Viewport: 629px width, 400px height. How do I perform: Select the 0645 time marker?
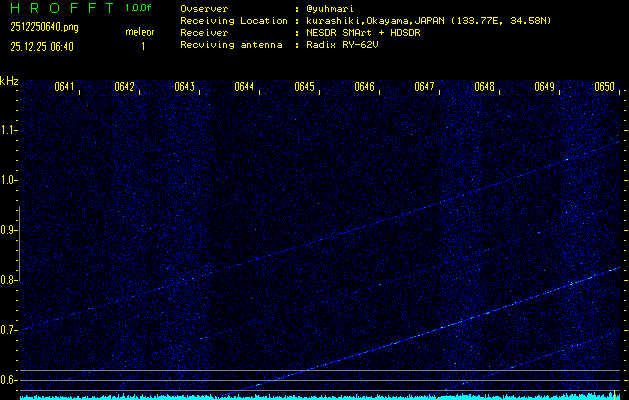305,87
